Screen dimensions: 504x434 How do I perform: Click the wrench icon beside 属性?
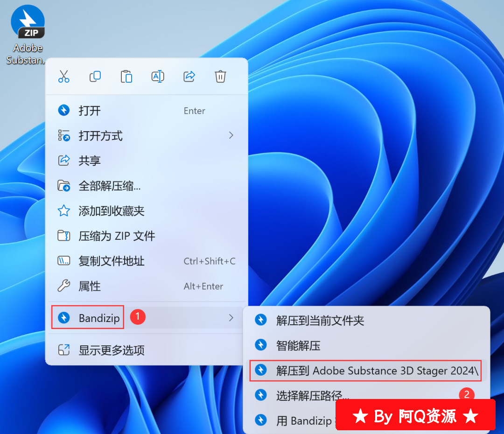pos(63,286)
